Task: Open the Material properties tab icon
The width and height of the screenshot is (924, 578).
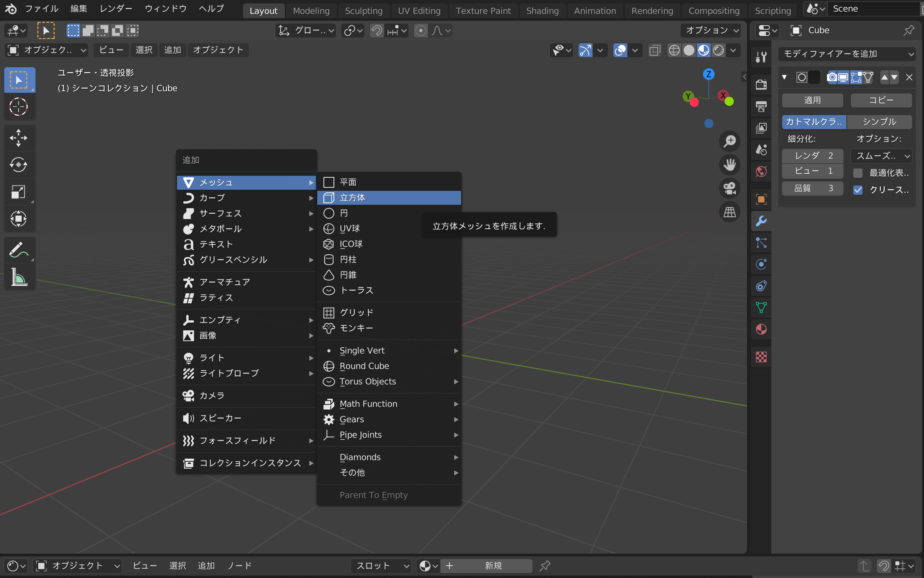Action: 761,330
